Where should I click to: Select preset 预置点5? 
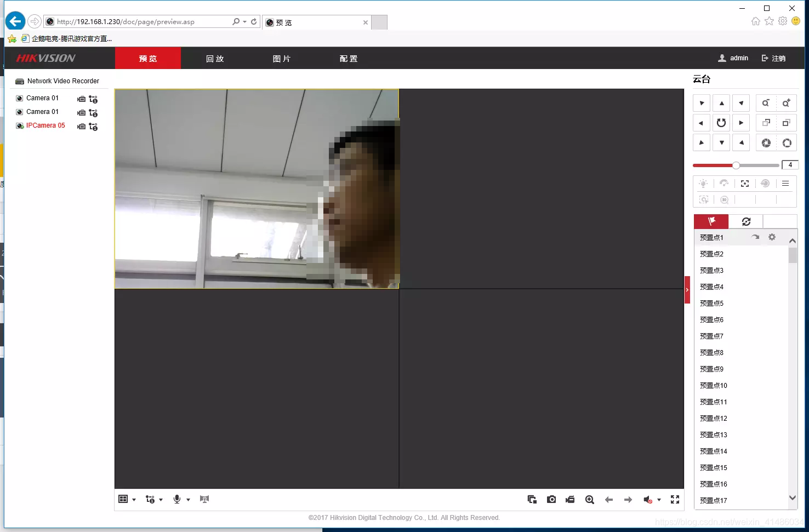click(x=741, y=303)
